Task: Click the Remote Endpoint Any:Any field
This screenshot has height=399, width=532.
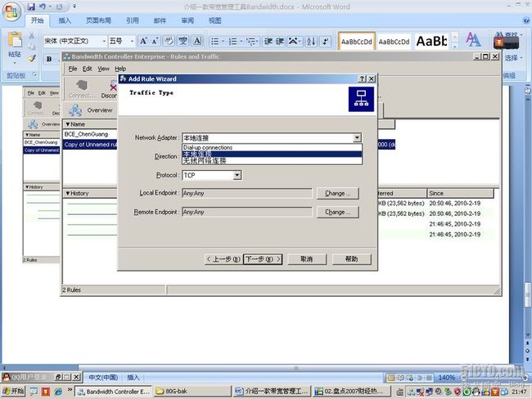Action: (x=246, y=212)
